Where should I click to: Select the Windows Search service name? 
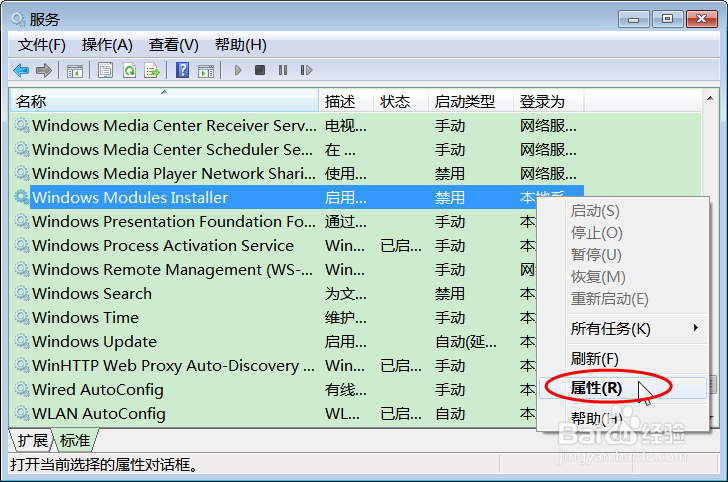(92, 293)
